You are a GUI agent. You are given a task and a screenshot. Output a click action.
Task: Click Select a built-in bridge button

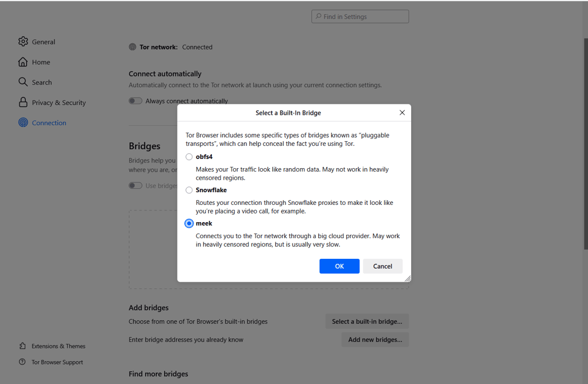367,321
